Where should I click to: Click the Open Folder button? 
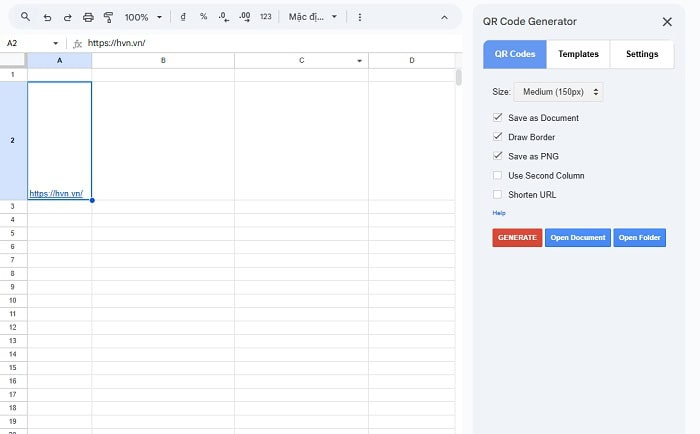pos(639,238)
